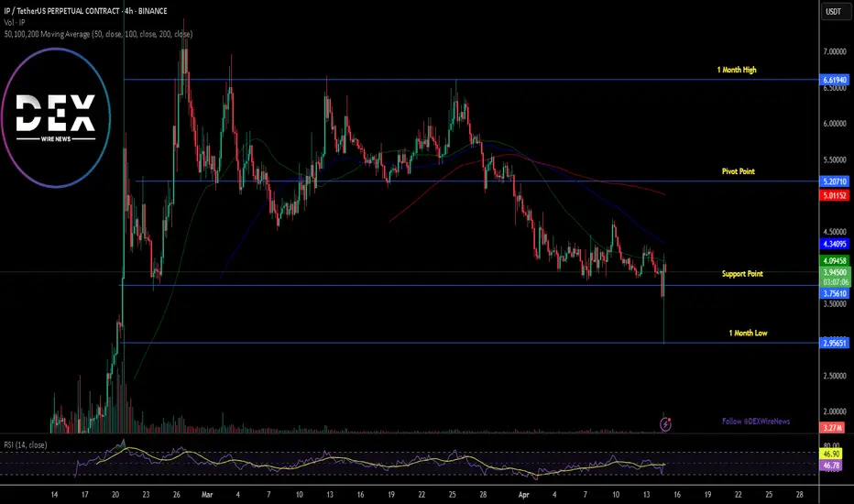This screenshot has width=854, height=504.
Task: Select the 1 Month Low label
Action: point(748,333)
